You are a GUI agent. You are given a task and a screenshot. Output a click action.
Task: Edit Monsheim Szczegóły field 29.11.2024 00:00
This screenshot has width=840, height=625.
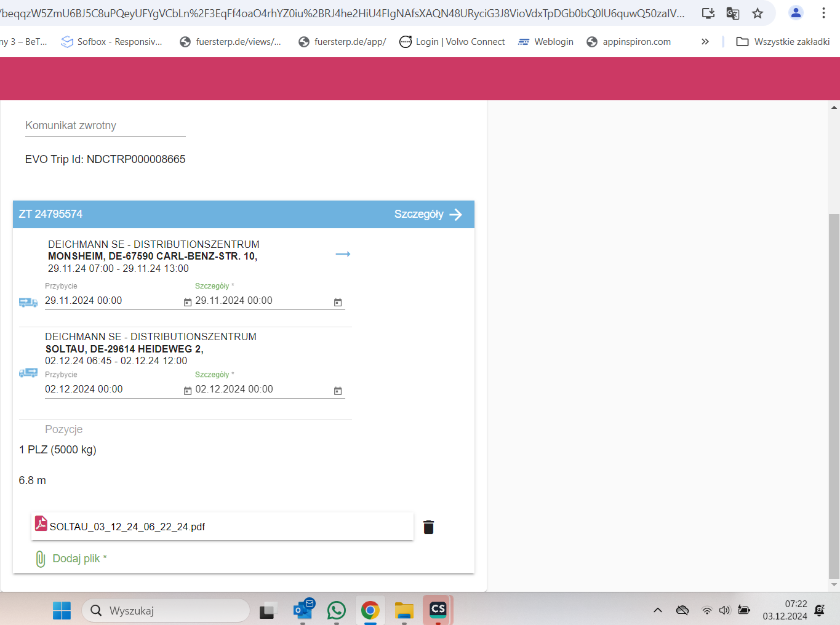point(263,301)
